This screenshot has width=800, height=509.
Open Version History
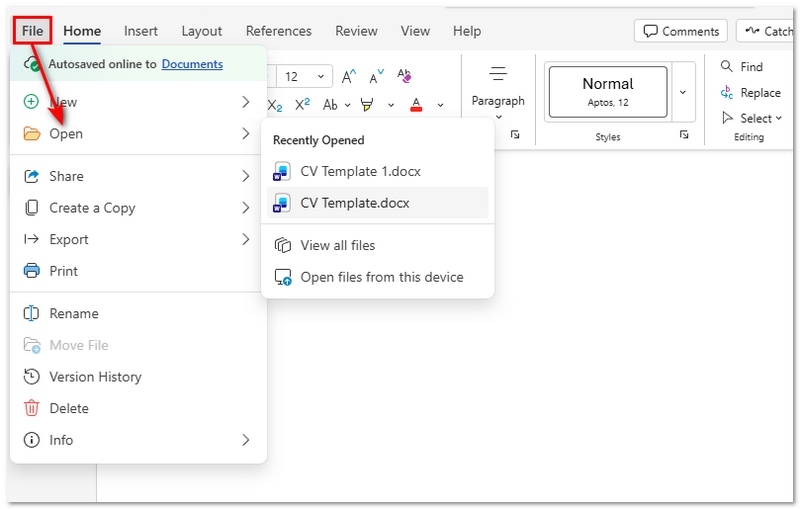point(95,377)
